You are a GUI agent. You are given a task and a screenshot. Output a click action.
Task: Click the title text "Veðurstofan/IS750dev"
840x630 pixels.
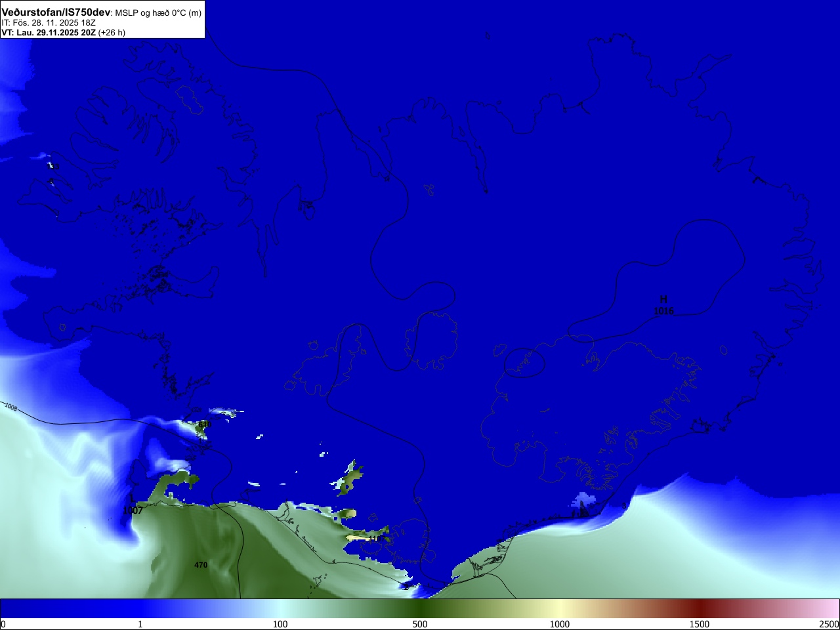(x=56, y=12)
